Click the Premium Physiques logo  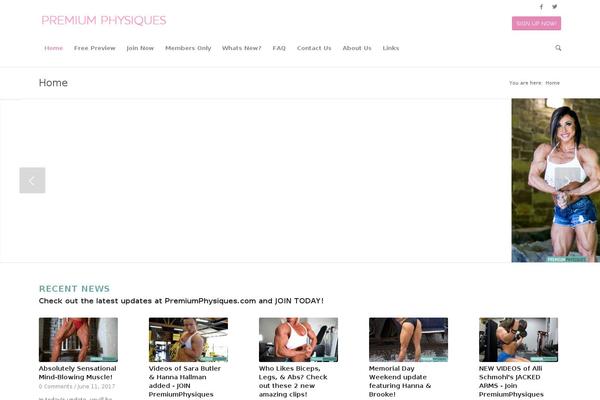coord(104,20)
